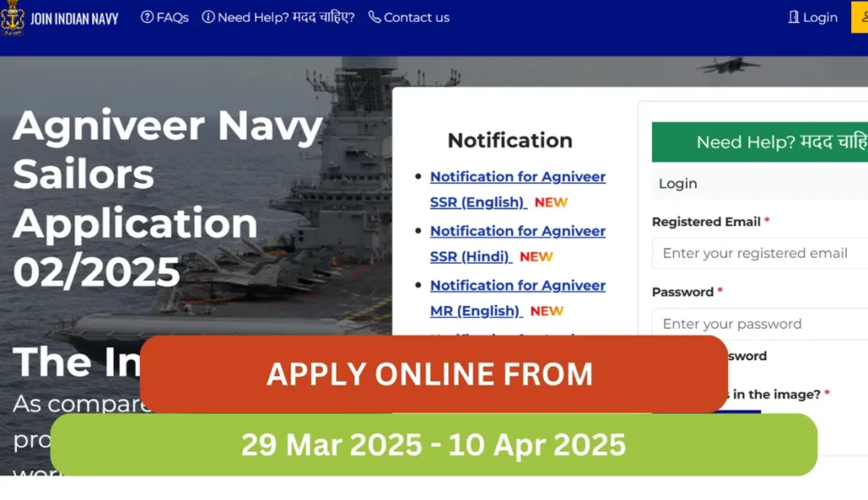Select the Contact us menu item
The height and width of the screenshot is (500, 868).
pyautogui.click(x=416, y=16)
